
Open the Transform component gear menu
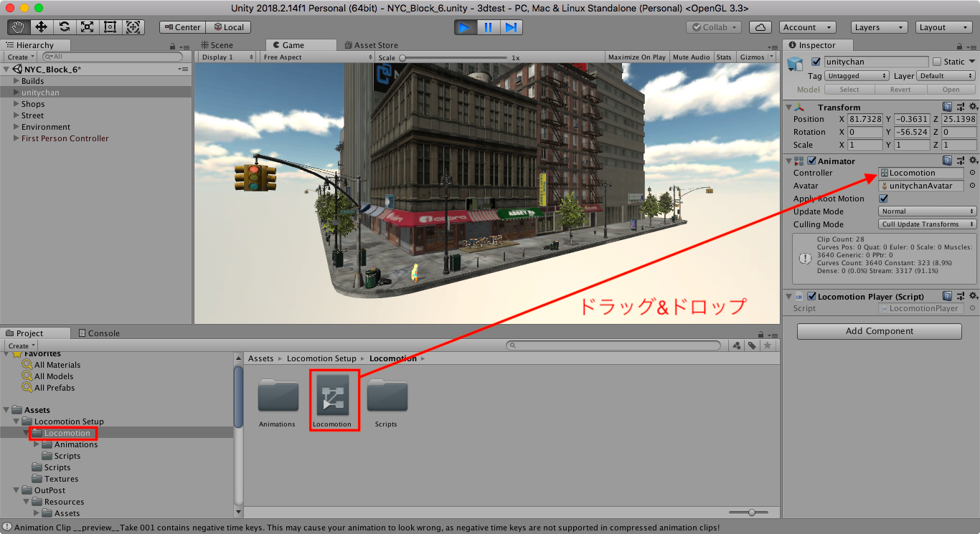(x=974, y=107)
